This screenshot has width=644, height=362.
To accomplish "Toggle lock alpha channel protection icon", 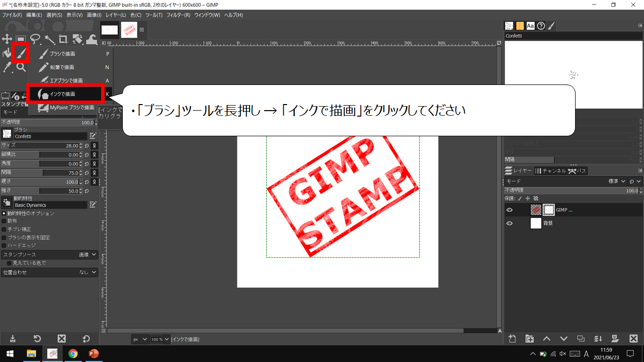I will tap(535, 198).
